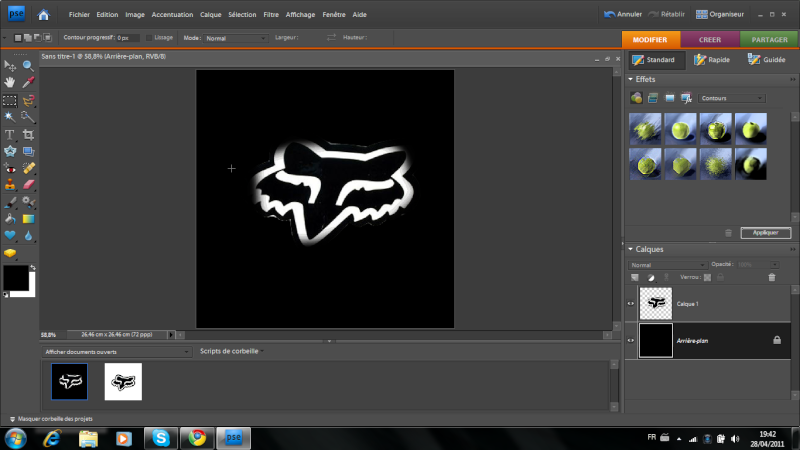Open the layer blend mode Normal dropdown
The height and width of the screenshot is (450, 800).
(x=667, y=265)
